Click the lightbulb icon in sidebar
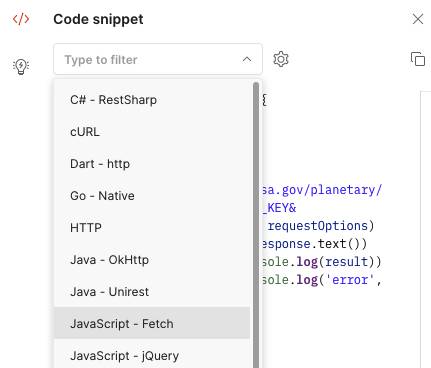This screenshot has width=431, height=368. point(21,67)
